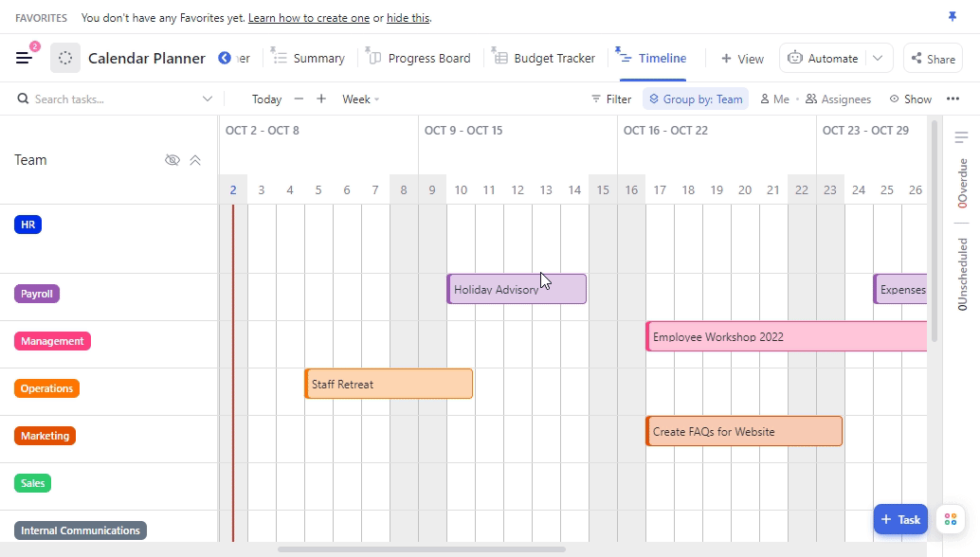Open the quick actions colored dots icon
Screen dimensions: 980x557
[x=951, y=519]
